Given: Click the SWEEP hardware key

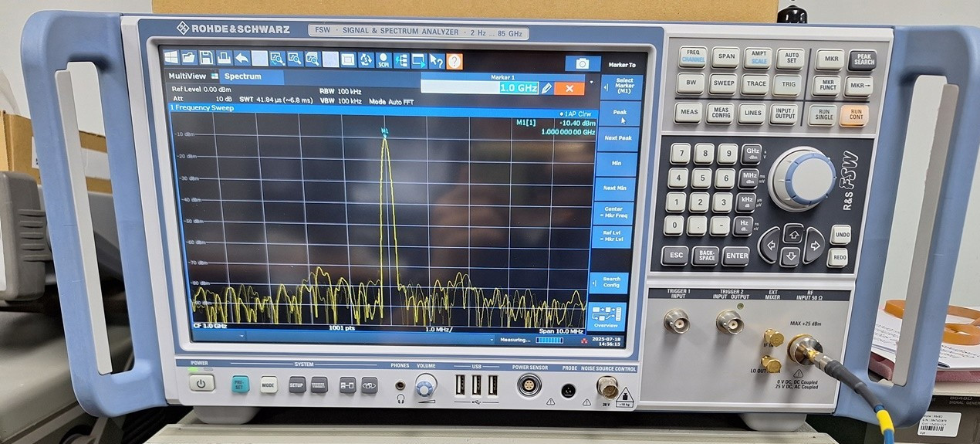Looking at the screenshot, I should point(724,83).
